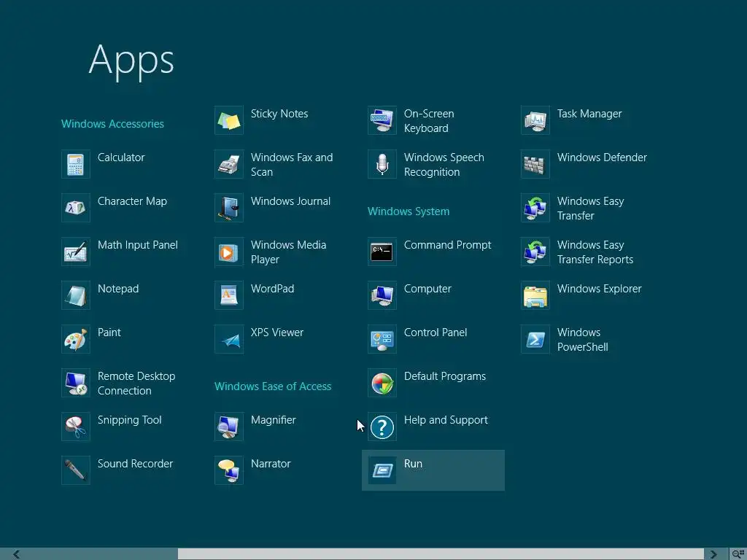Click the Notepad icon
Image resolution: width=747 pixels, height=560 pixels.
pyautogui.click(x=76, y=296)
